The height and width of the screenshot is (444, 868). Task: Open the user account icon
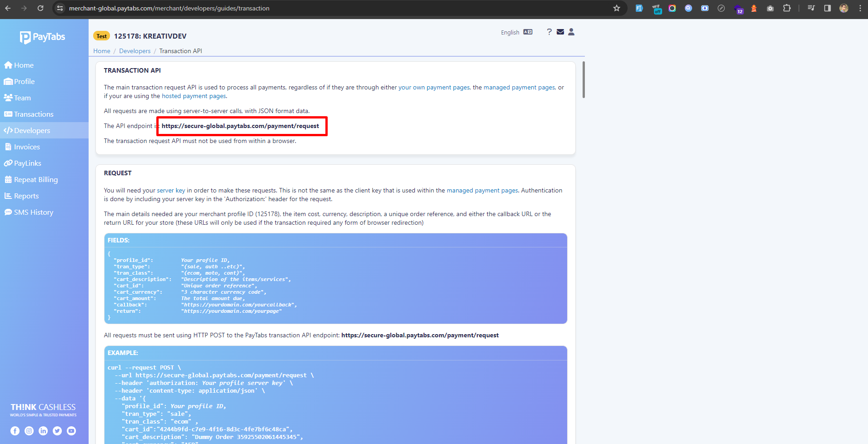[x=571, y=32]
